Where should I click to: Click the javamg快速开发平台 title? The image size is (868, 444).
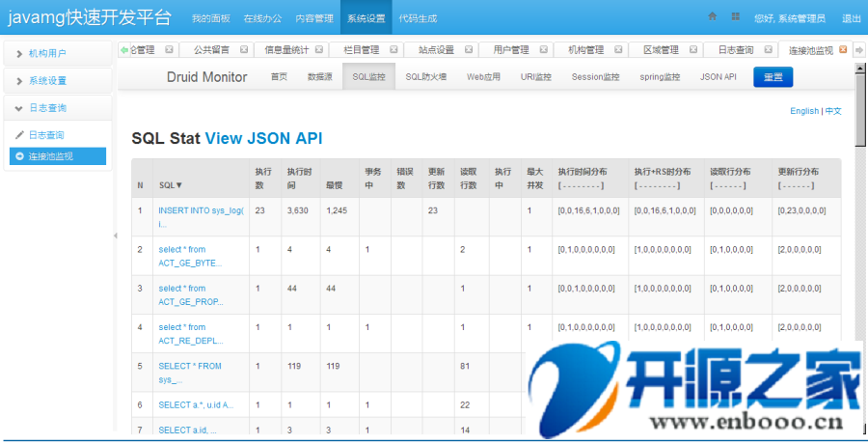coord(89,17)
